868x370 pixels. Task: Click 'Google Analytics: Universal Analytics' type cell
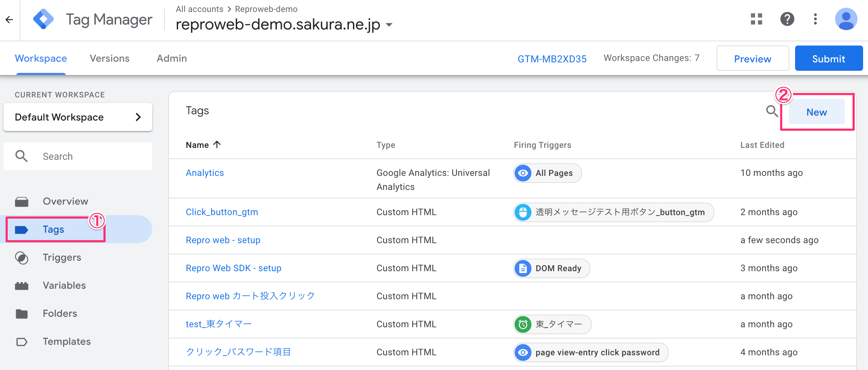[433, 180]
